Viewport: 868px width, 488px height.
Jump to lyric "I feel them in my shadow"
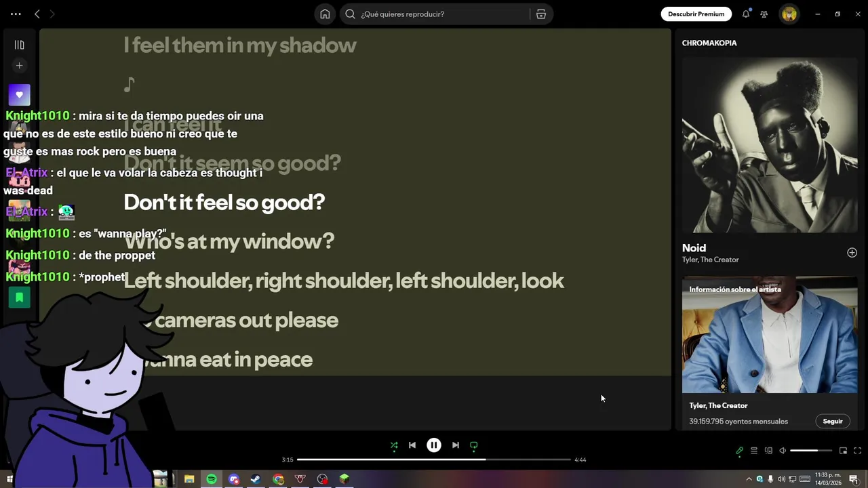coord(239,45)
